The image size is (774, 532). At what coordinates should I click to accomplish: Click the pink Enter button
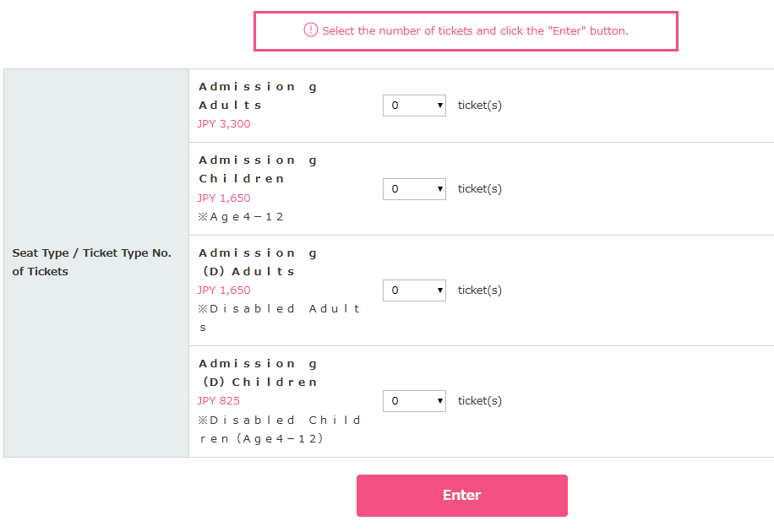click(462, 496)
